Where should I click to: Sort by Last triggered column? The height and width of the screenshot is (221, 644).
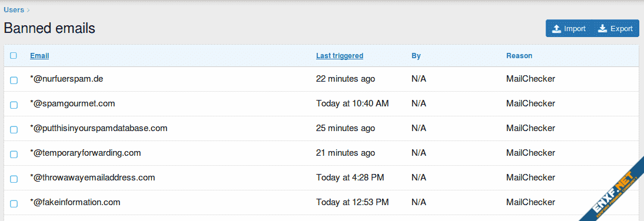tap(340, 56)
